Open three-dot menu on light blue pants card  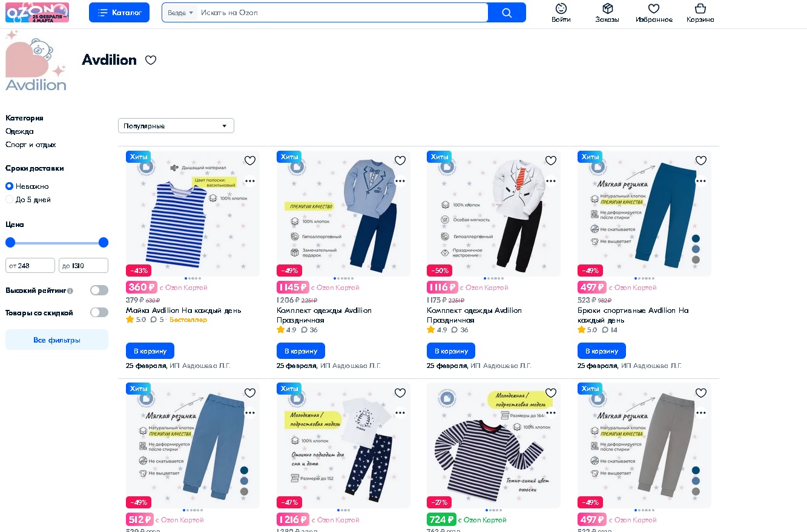(249, 413)
